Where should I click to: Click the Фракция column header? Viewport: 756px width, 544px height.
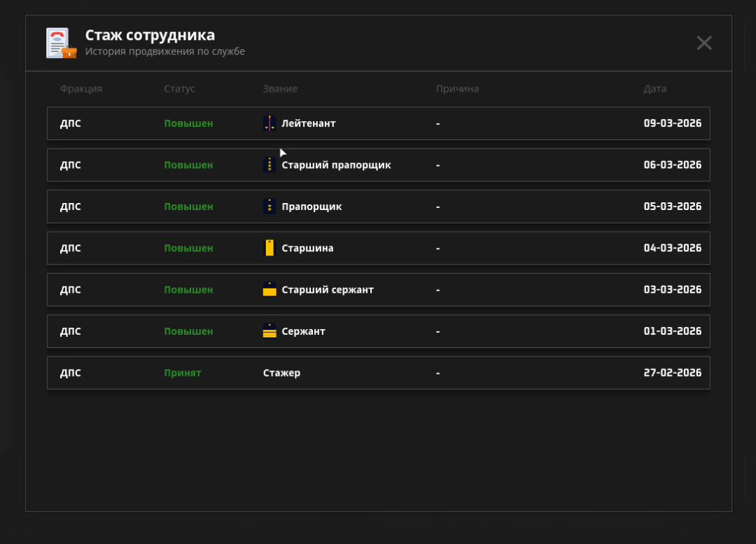[81, 89]
